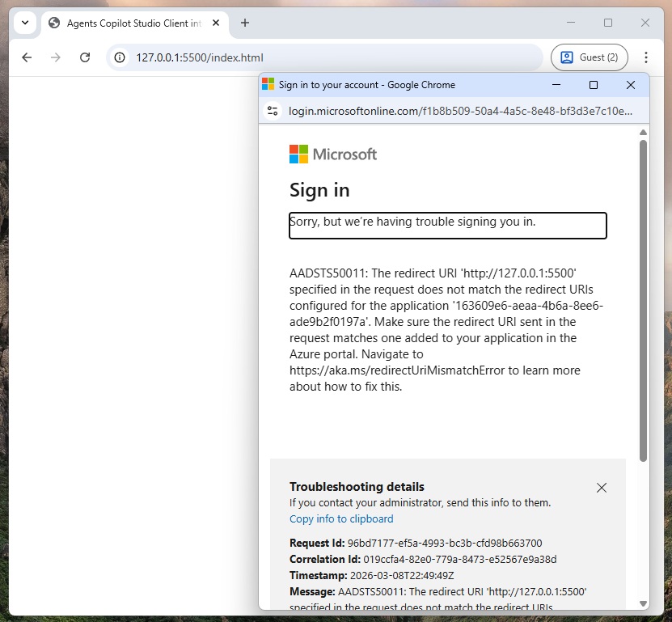Close the Agents Copilot Studio Client tab
The image size is (672, 622).
point(215,23)
